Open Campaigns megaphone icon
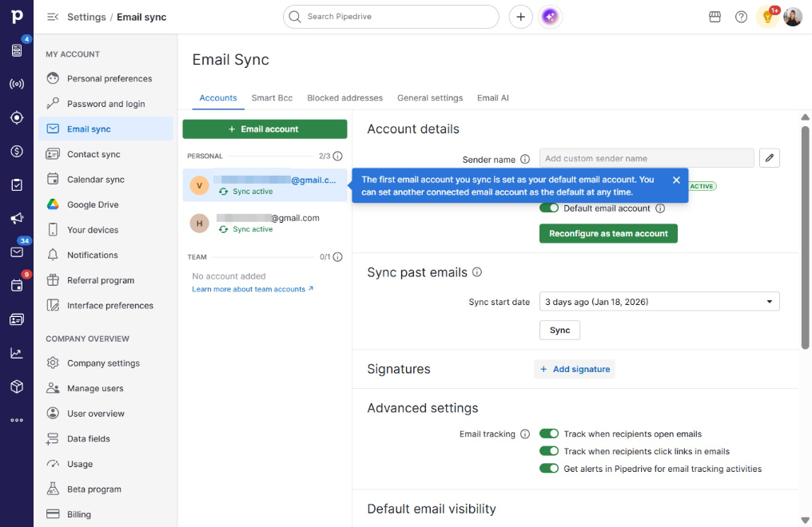This screenshot has width=812, height=527. click(17, 218)
